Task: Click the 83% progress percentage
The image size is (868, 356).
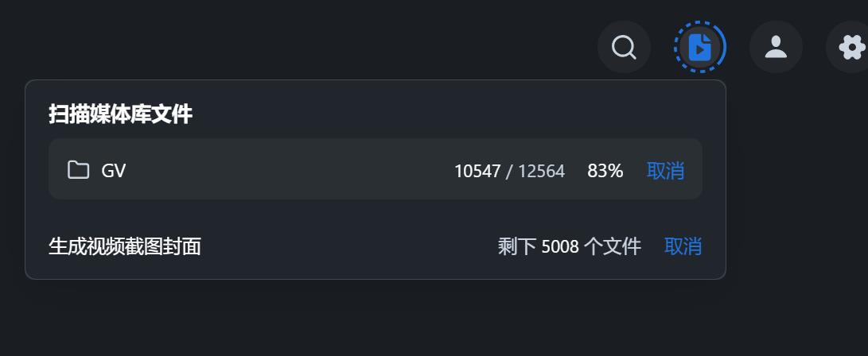Action: pos(605,171)
